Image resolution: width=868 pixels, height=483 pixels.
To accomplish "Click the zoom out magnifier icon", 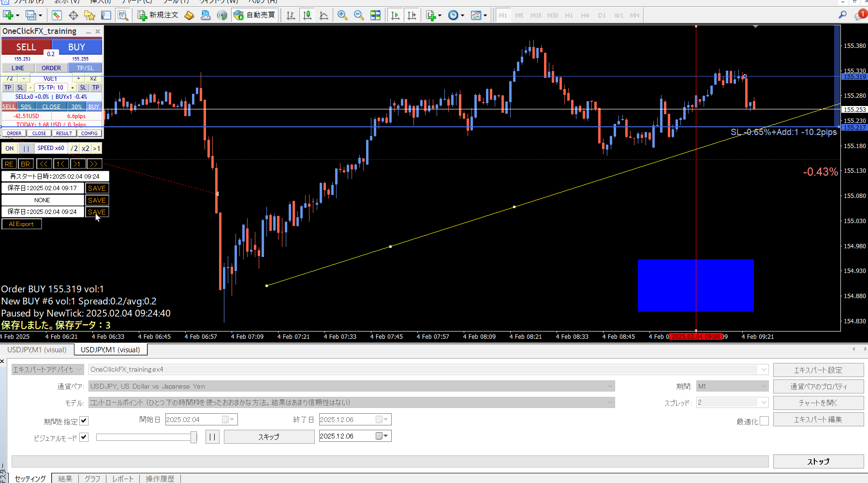I will tap(359, 15).
